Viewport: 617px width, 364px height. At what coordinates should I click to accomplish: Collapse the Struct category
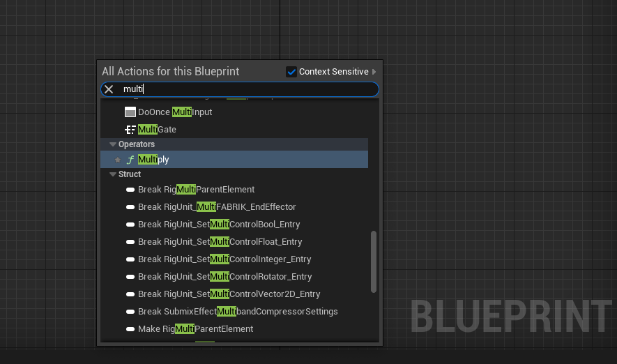click(x=113, y=174)
